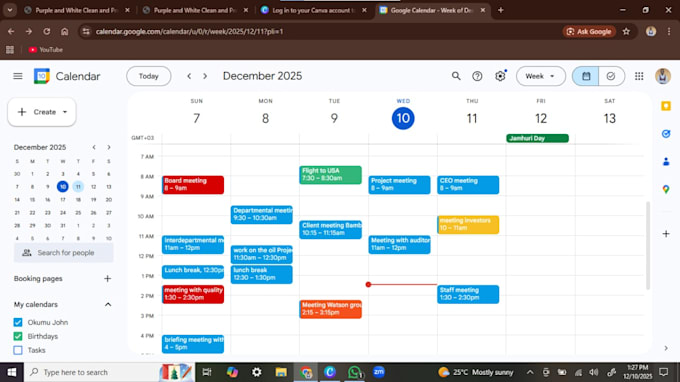Toggle the Birthdays calendar checkbox
The height and width of the screenshot is (382, 680).
point(18,336)
